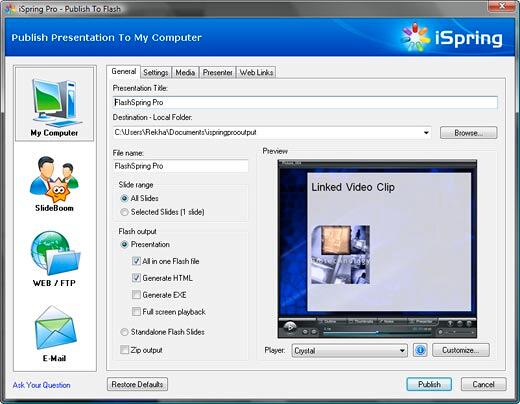Screen dimensions: 520x404
Task: Open the Presenter tab
Action: (217, 72)
